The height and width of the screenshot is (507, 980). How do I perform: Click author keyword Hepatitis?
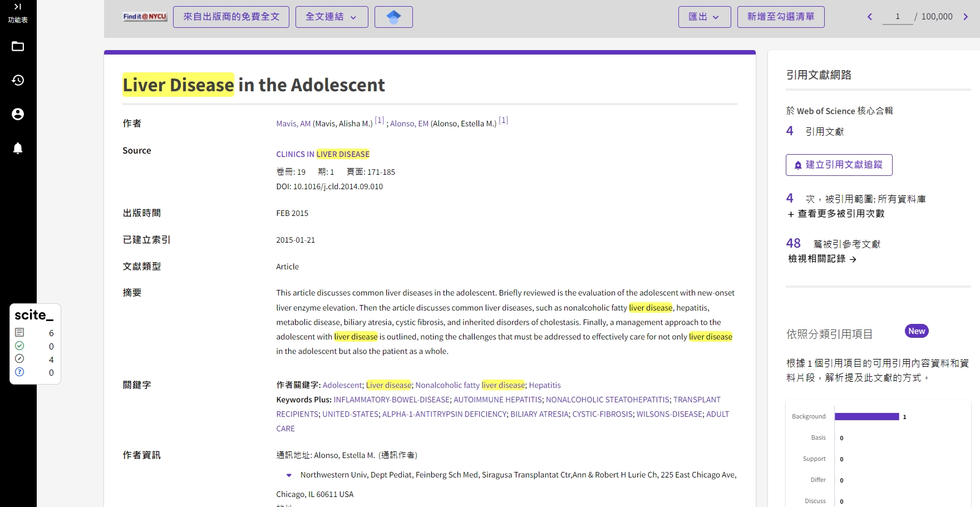click(x=545, y=385)
